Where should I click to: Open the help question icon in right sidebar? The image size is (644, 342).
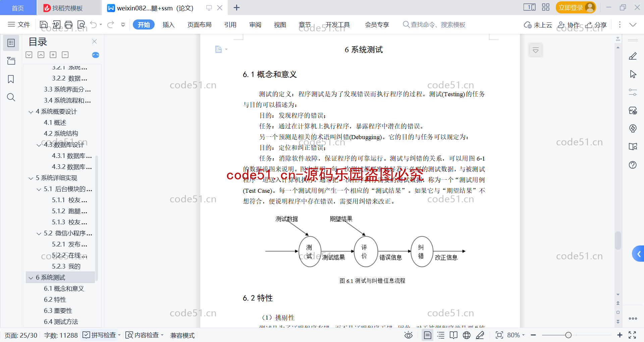tap(633, 165)
